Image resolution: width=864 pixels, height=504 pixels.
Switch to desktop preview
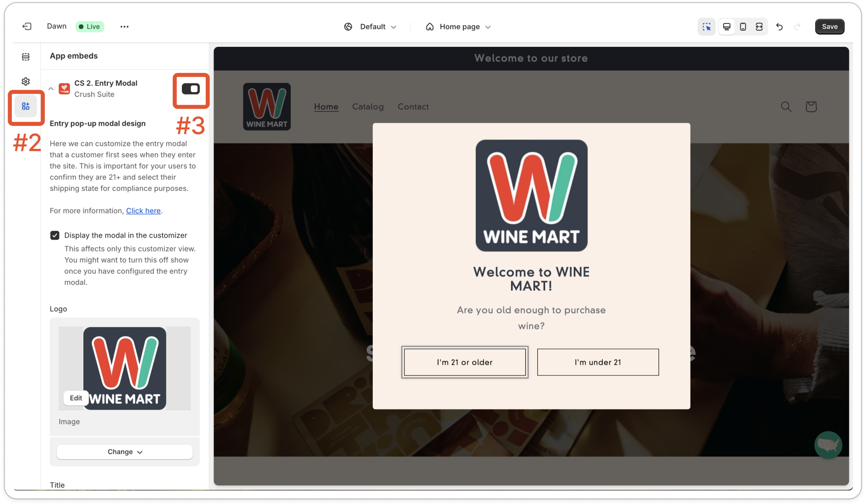[x=727, y=27]
